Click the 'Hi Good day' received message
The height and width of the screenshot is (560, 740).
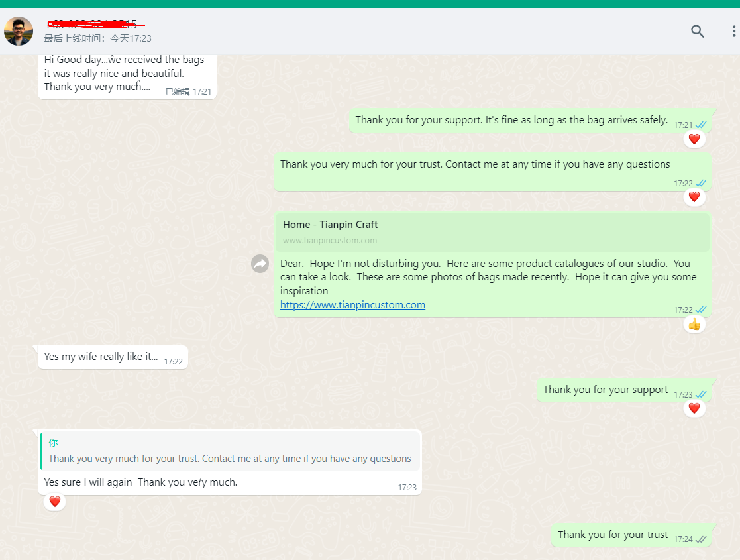(x=124, y=73)
